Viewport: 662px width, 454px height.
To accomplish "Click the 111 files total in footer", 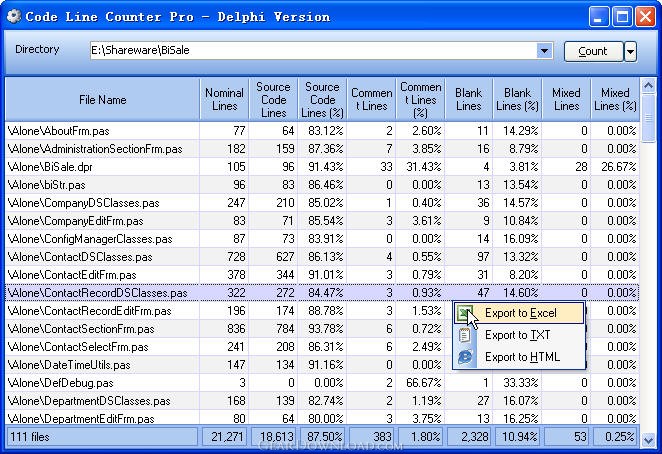I will [x=102, y=437].
